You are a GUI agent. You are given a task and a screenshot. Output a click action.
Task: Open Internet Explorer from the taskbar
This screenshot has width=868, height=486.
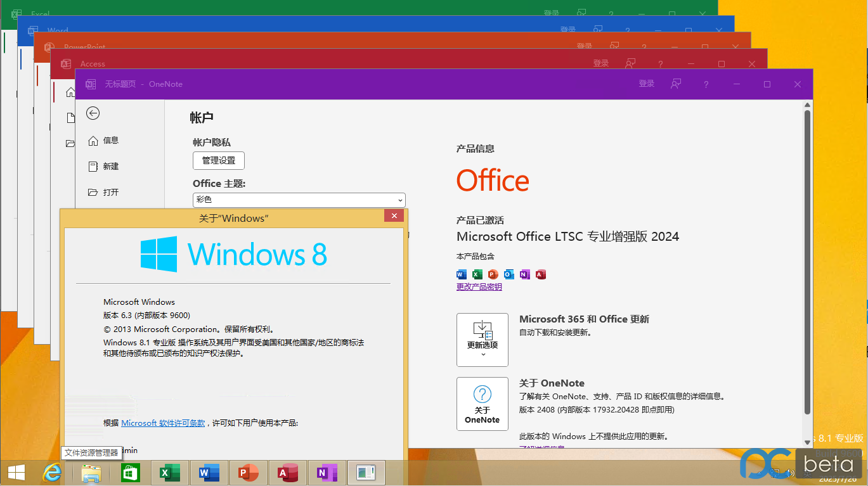[x=52, y=473]
